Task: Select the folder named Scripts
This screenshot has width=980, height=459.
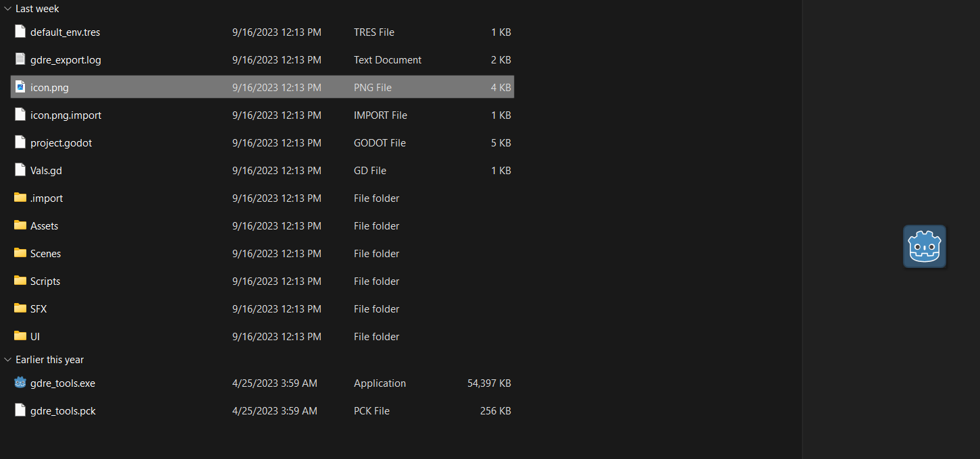Action: (45, 281)
